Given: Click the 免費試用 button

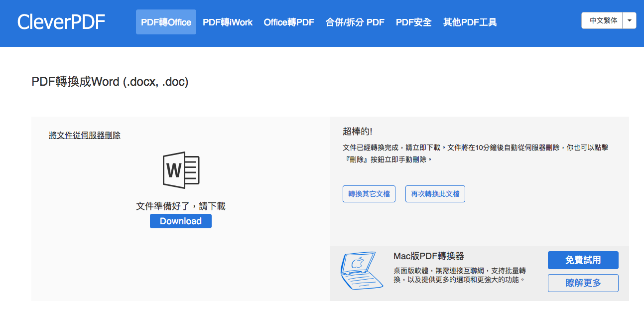Looking at the screenshot, I should (583, 260).
